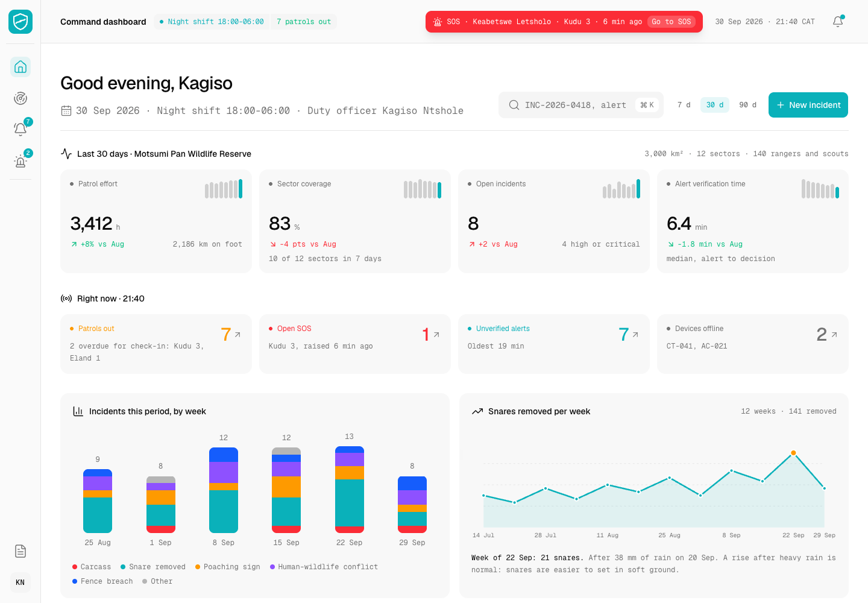The width and height of the screenshot is (868, 603).
Task: Click the bar chart icon beside Incidents heading
Action: pyautogui.click(x=78, y=411)
